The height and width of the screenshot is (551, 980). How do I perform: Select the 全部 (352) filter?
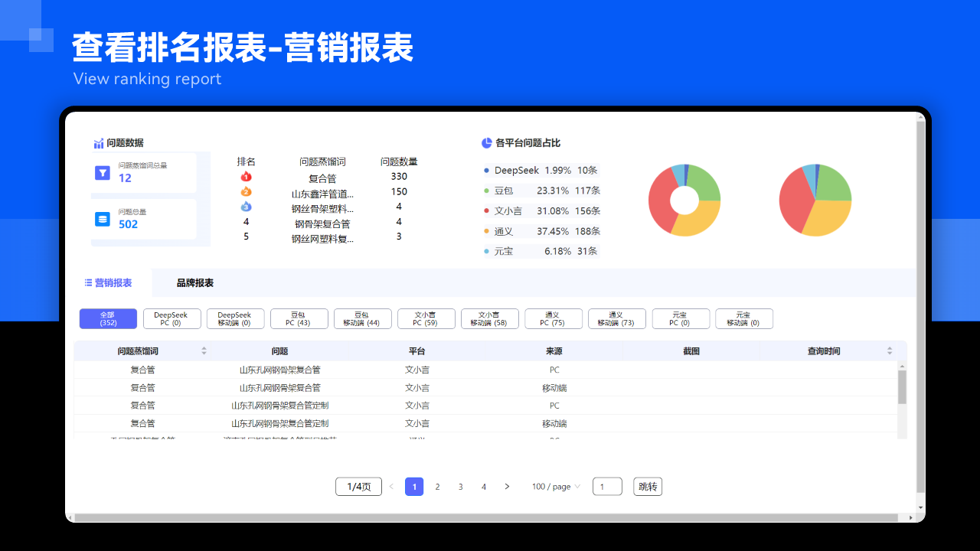pos(108,319)
